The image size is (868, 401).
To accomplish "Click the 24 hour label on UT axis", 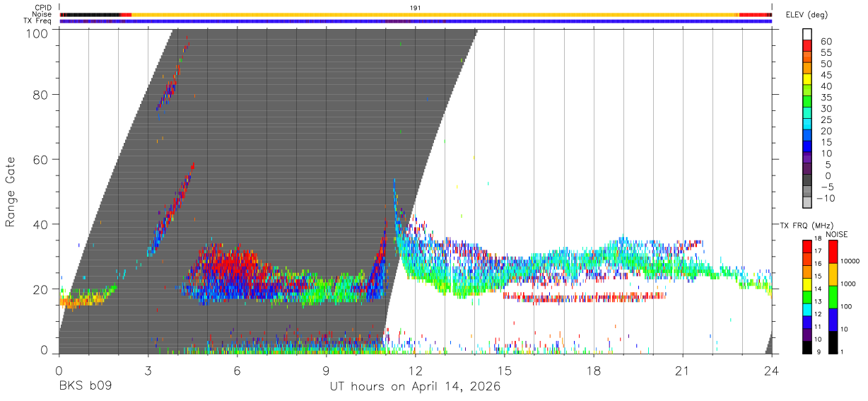I will coord(772,371).
